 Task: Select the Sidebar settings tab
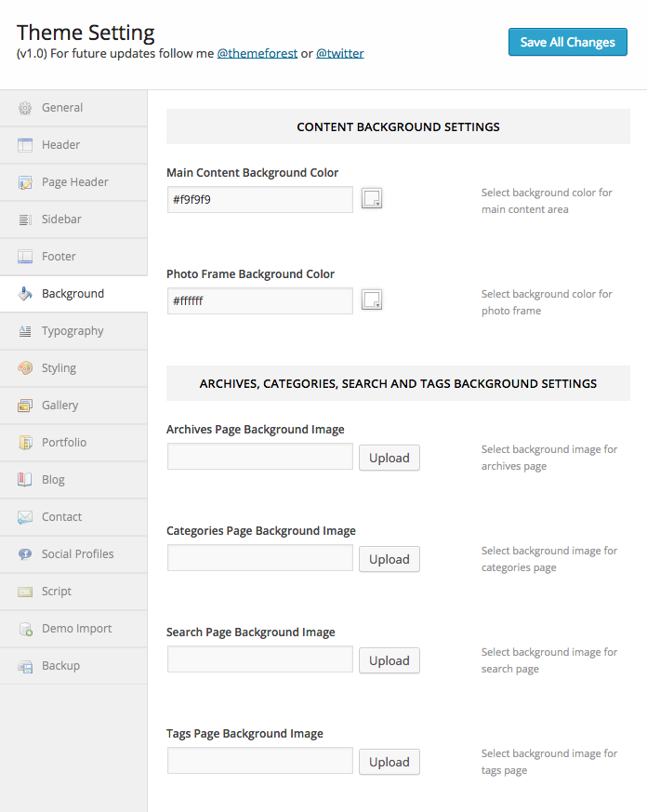pyautogui.click(x=61, y=220)
